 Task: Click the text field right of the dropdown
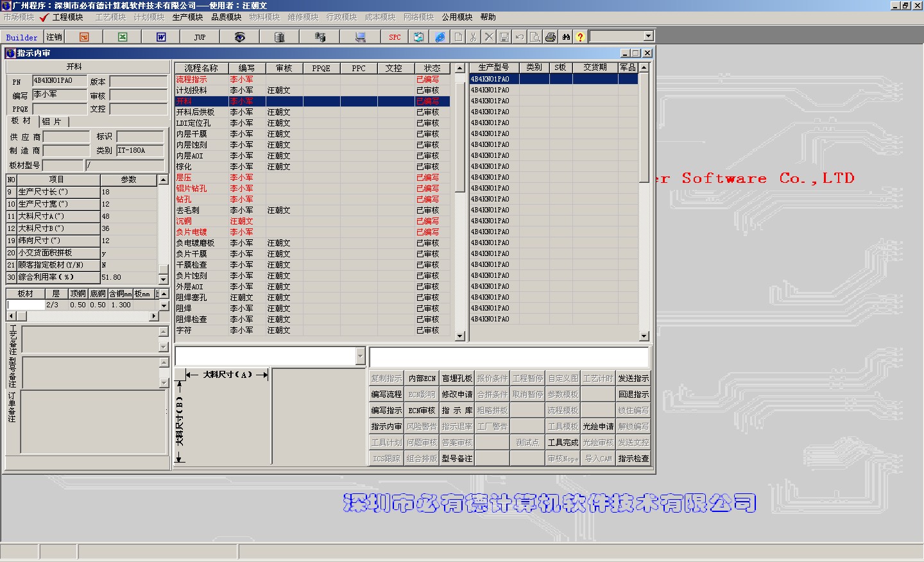click(x=509, y=357)
